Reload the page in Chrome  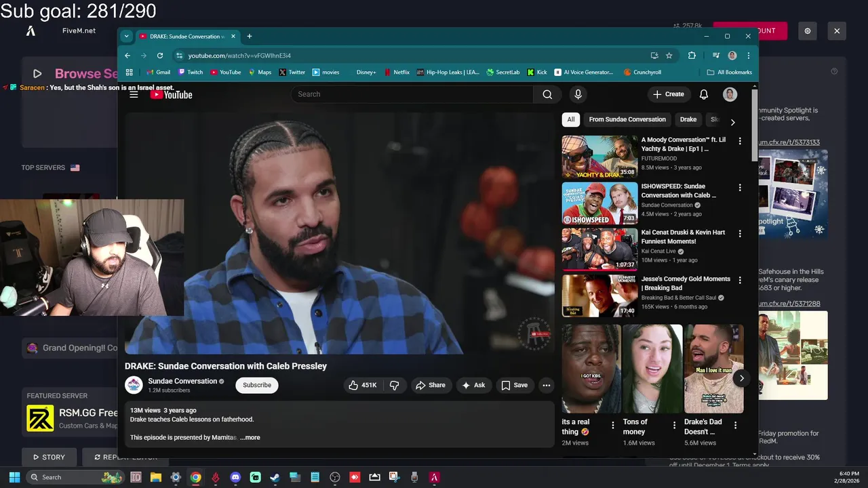click(x=160, y=56)
